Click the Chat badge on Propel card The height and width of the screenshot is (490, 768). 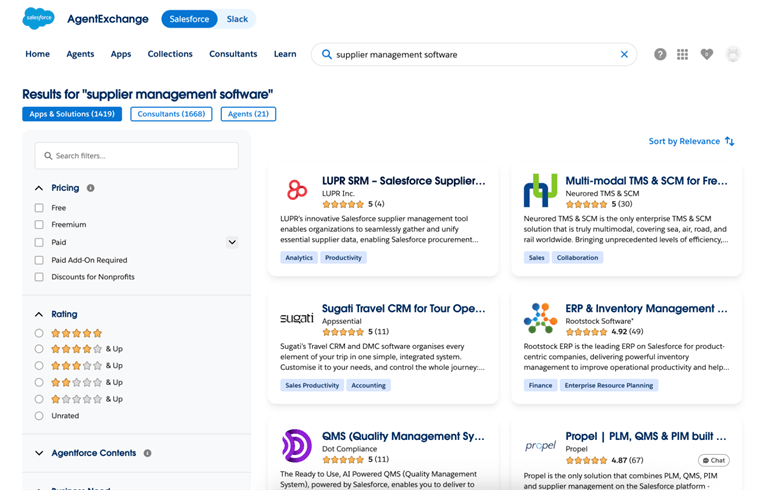click(x=714, y=460)
